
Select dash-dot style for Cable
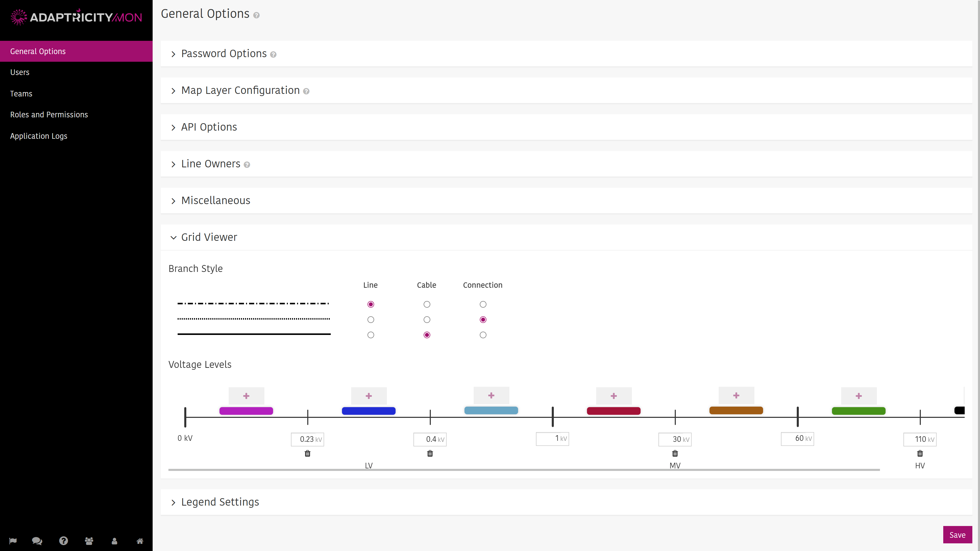427,304
